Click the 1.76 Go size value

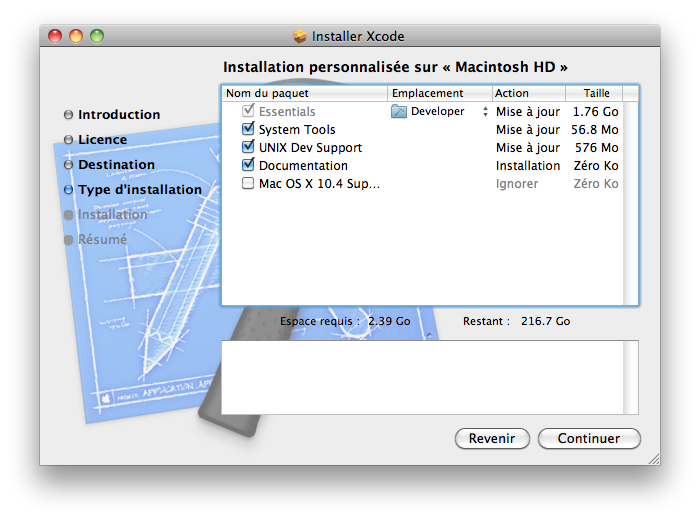(x=596, y=112)
